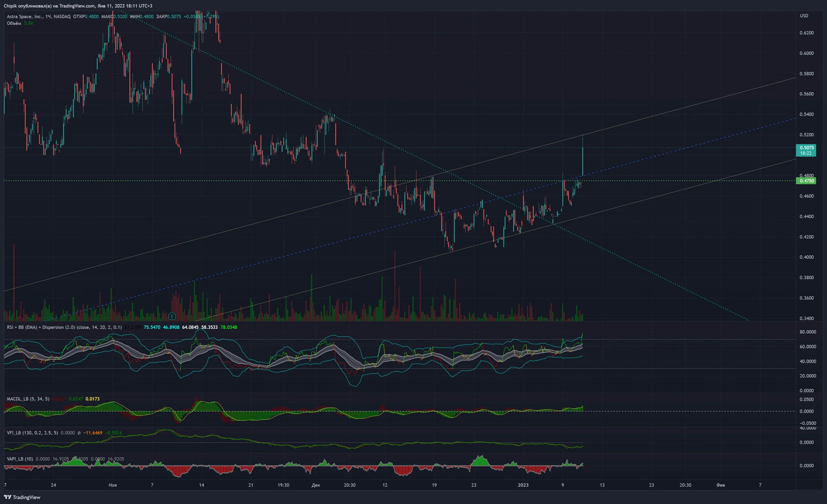Click the TradingView logo at the bottom
827x504 pixels.
(22, 497)
